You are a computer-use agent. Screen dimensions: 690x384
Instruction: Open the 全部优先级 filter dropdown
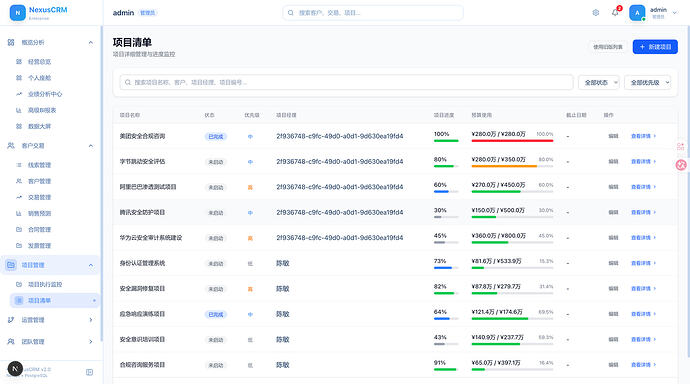click(648, 82)
